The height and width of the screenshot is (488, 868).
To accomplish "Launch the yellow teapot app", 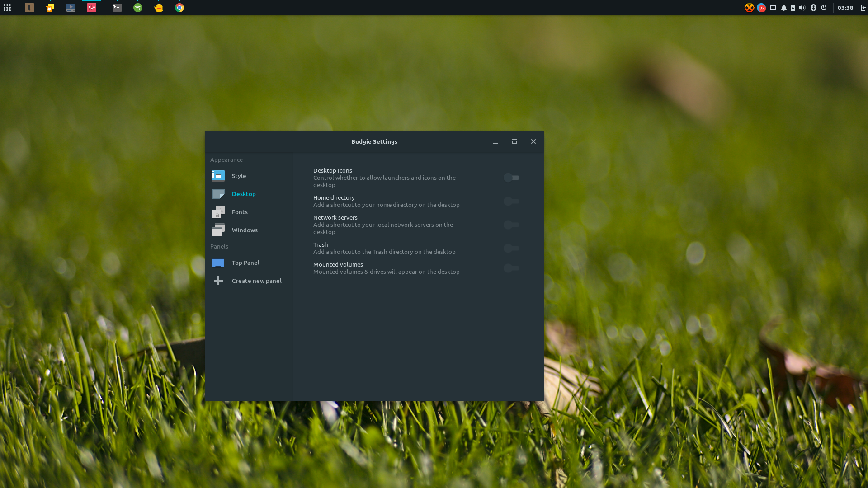I will pyautogui.click(x=159, y=8).
